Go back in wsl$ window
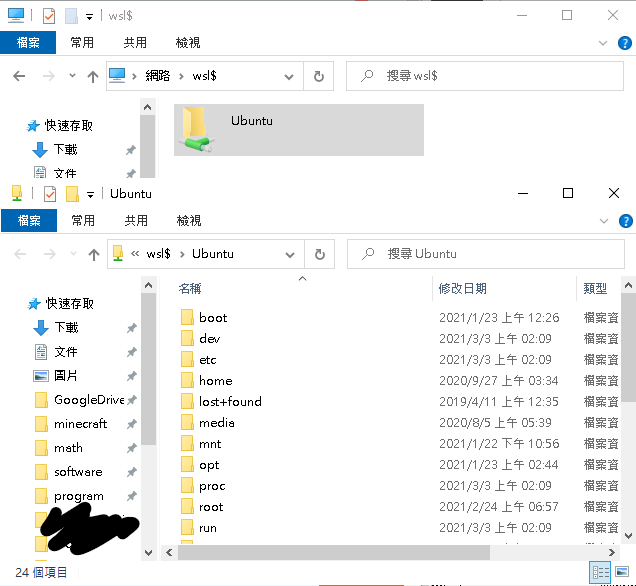636x586 pixels. tap(19, 76)
